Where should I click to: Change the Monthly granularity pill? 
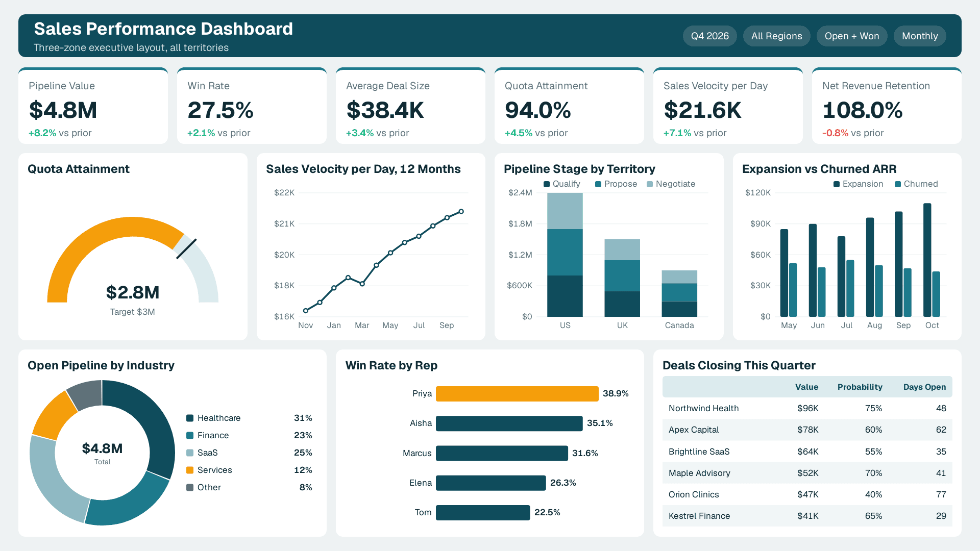coord(919,36)
